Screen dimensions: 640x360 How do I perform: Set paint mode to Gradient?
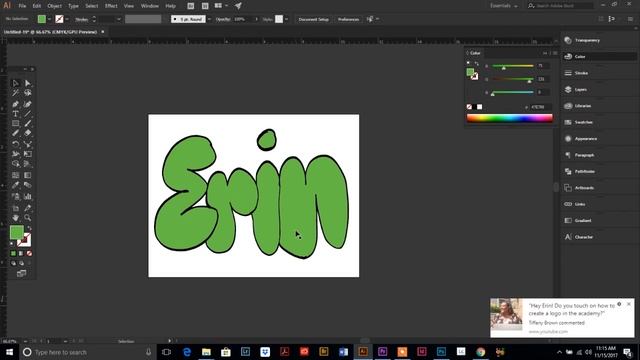point(21,253)
